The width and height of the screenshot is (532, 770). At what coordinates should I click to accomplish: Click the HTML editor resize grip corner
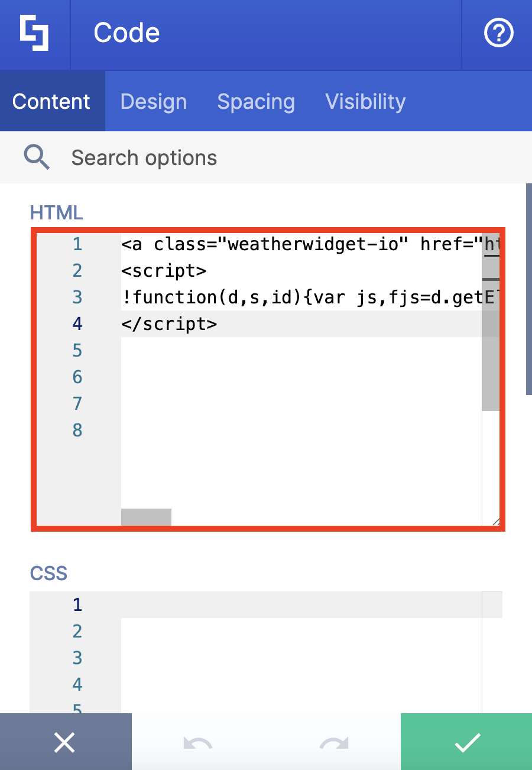[x=495, y=521]
